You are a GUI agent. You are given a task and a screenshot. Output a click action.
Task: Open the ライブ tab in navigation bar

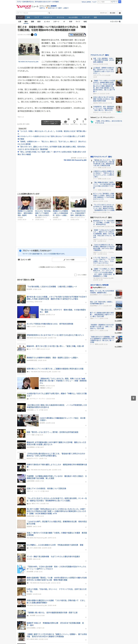point(37,17)
